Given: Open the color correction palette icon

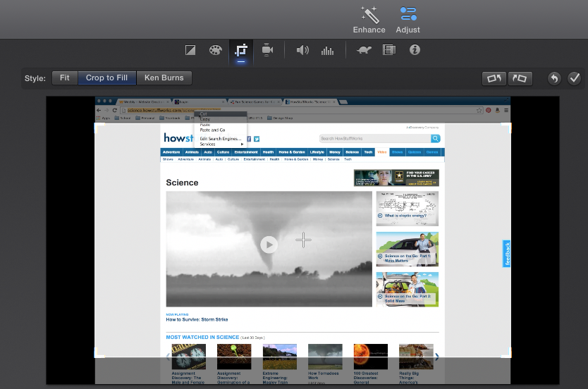Looking at the screenshot, I should point(216,50).
